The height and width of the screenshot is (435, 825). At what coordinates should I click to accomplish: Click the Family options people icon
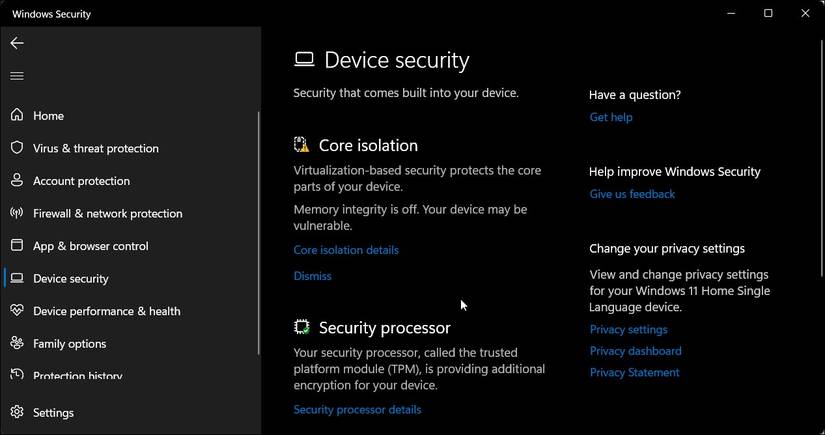(x=17, y=343)
